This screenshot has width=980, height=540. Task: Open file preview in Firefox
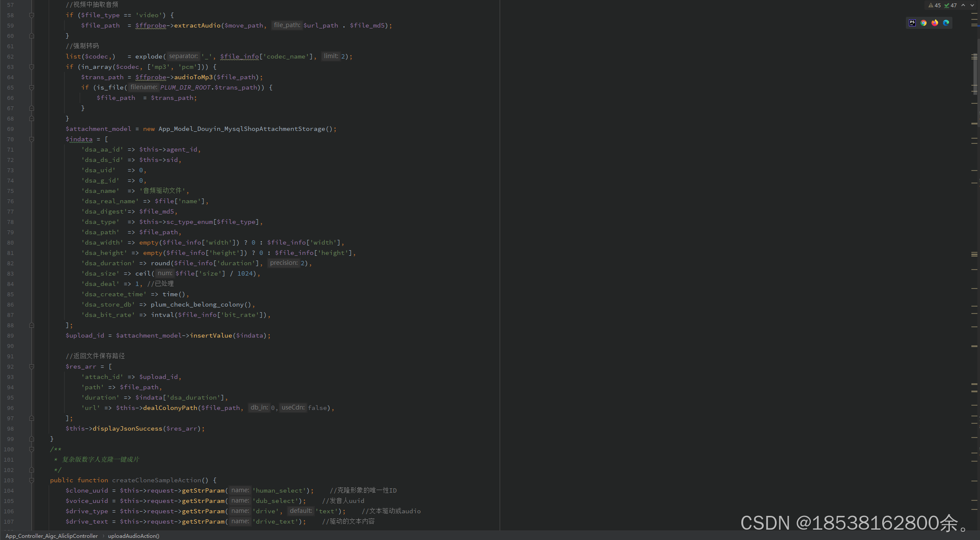point(934,23)
